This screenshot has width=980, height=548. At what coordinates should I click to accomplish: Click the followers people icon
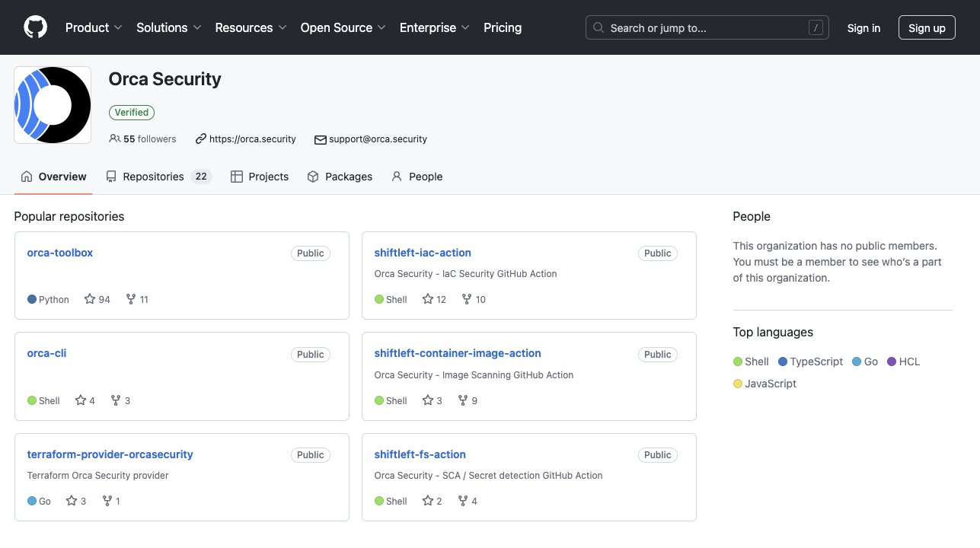(114, 139)
